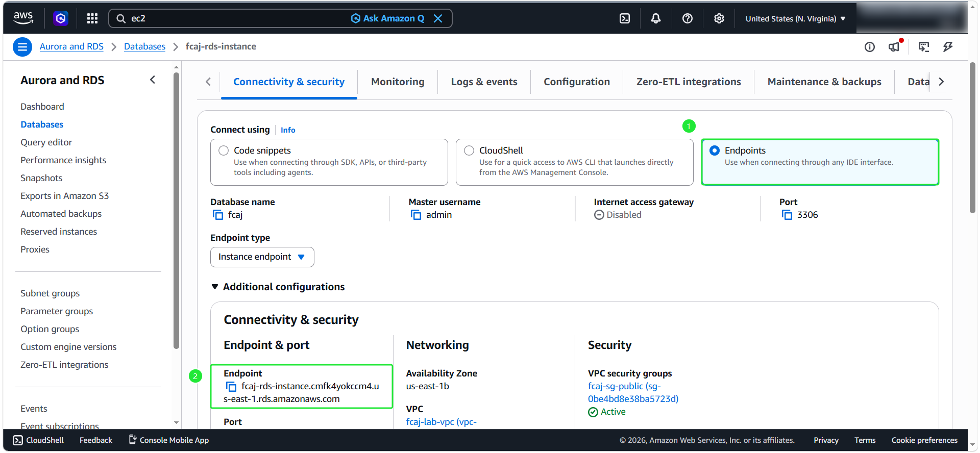The height and width of the screenshot is (453, 980).
Task: Switch to the Configuration tab
Action: [x=577, y=82]
